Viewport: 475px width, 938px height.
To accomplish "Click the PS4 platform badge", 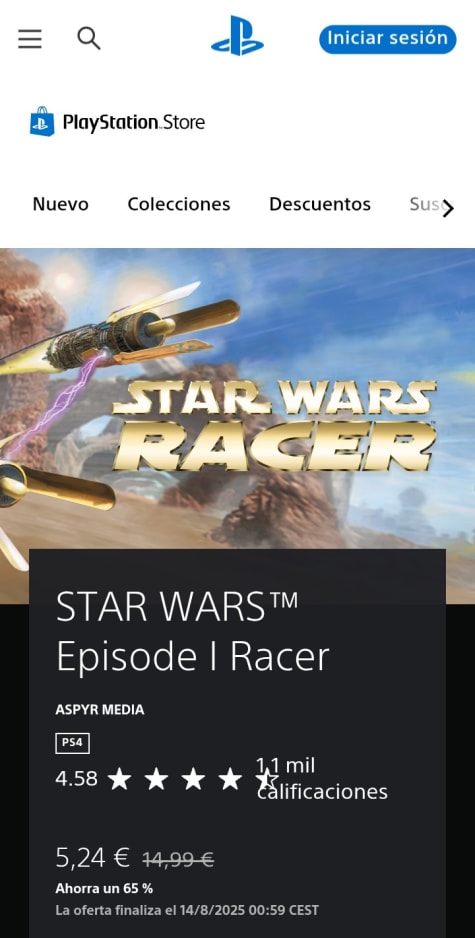I will point(72,744).
